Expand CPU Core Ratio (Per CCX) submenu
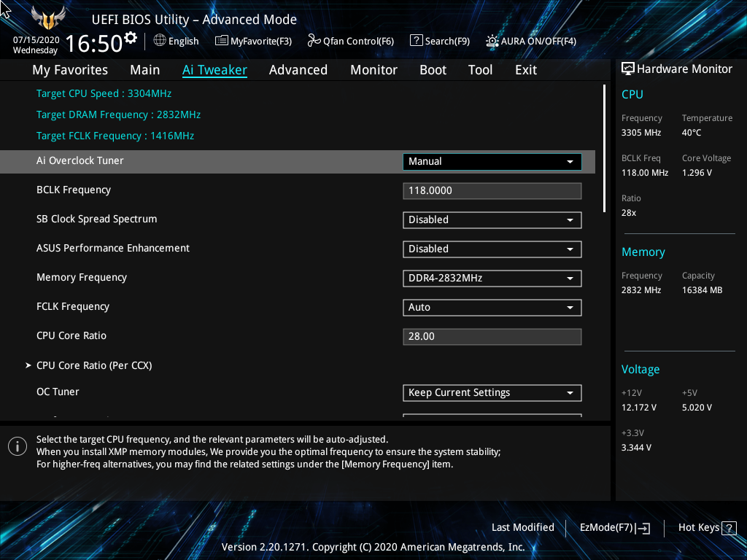 (94, 365)
